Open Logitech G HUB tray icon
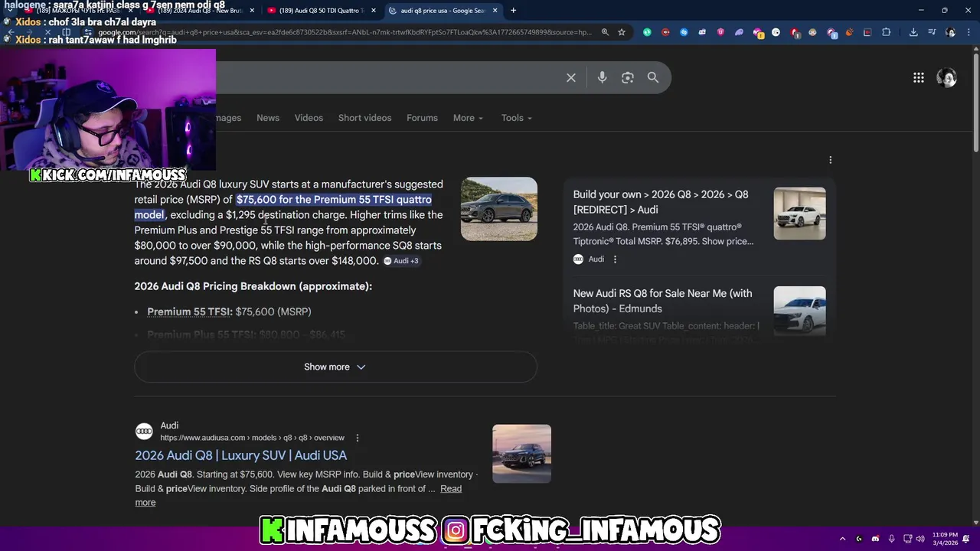The image size is (980, 551). click(x=859, y=539)
